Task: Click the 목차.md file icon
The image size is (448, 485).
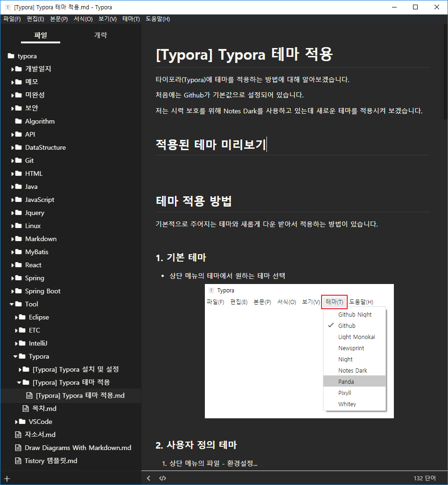Action: pos(26,409)
